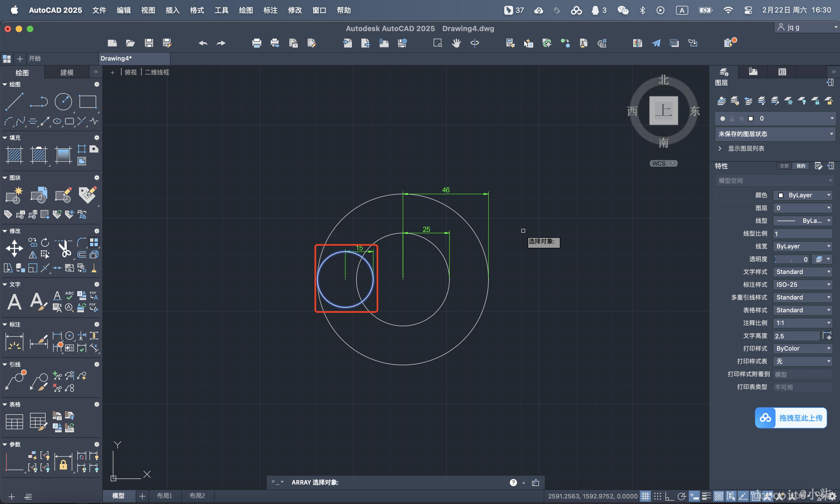Viewport: 840px width, 504px height.
Task: Click the 拖拽至此上传 upload button
Action: (x=791, y=418)
